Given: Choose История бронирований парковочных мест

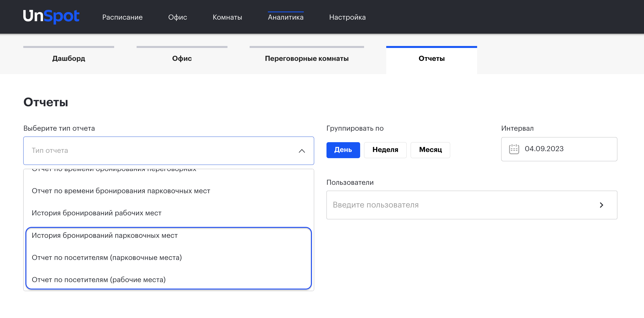Looking at the screenshot, I should click(x=169, y=236).
